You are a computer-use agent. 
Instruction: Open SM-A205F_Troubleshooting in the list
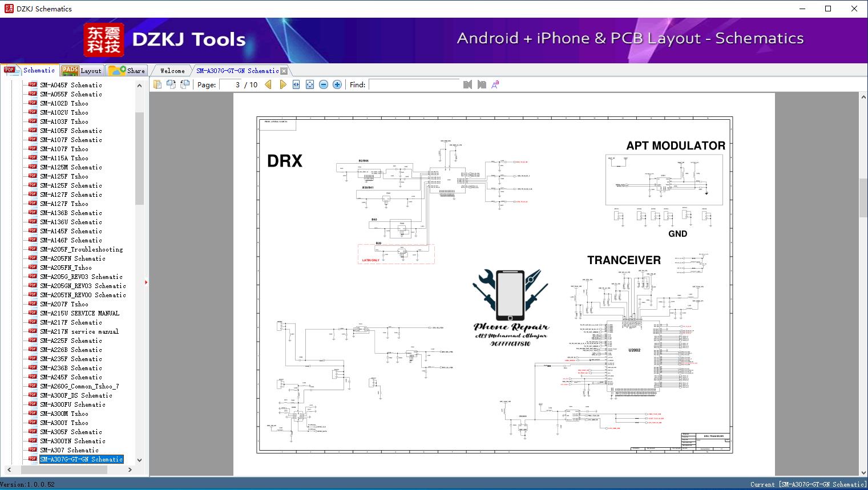[x=81, y=249]
